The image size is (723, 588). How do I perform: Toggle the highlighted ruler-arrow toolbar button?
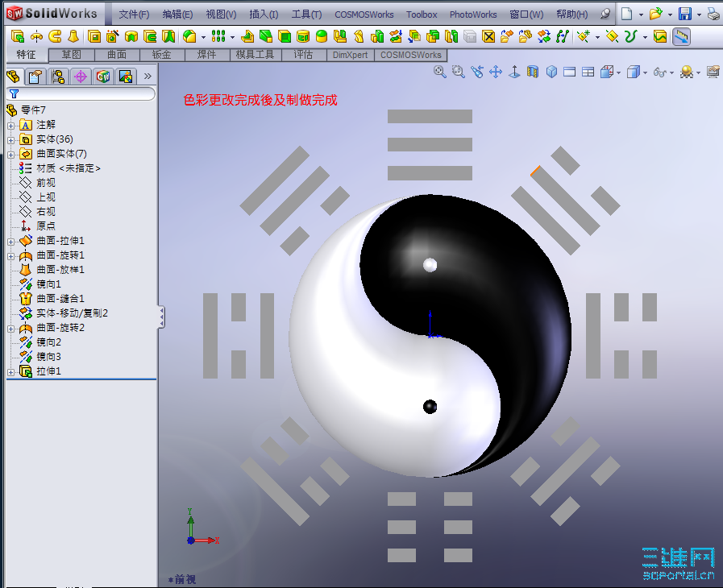tap(682, 36)
